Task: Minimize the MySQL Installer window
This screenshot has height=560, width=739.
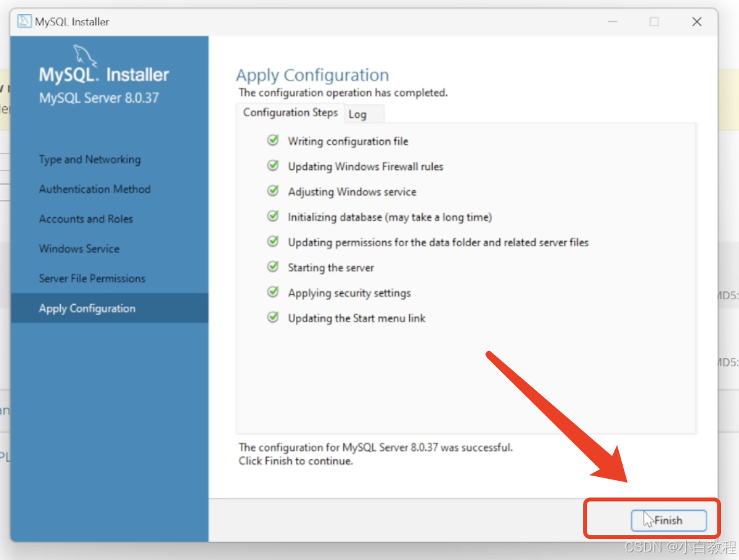Action: (x=612, y=22)
